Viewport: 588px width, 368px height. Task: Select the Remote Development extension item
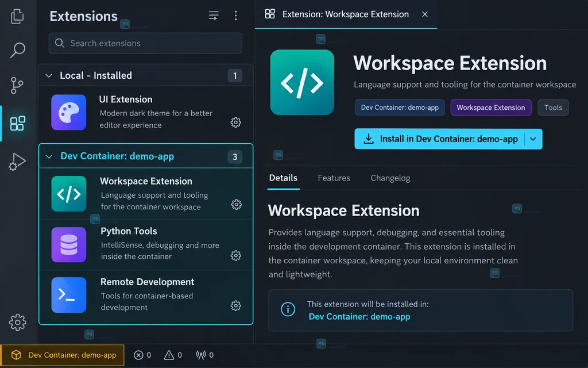pos(146,295)
